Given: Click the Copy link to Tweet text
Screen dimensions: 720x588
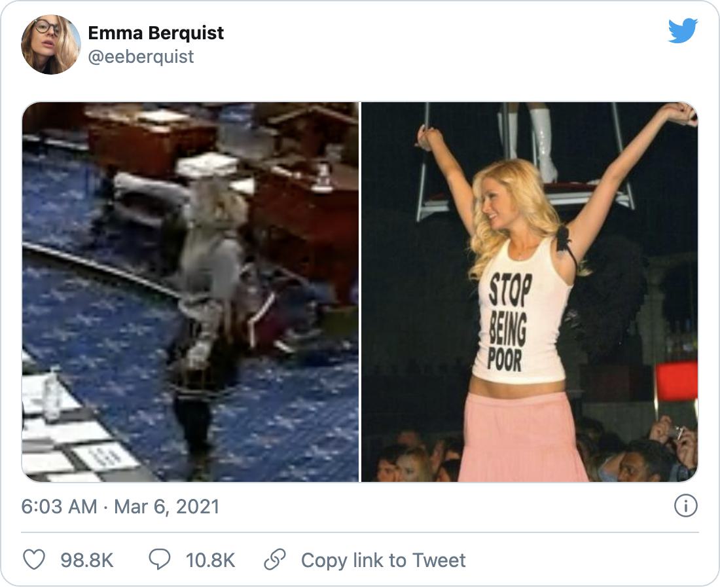Looking at the screenshot, I should coord(383,560).
